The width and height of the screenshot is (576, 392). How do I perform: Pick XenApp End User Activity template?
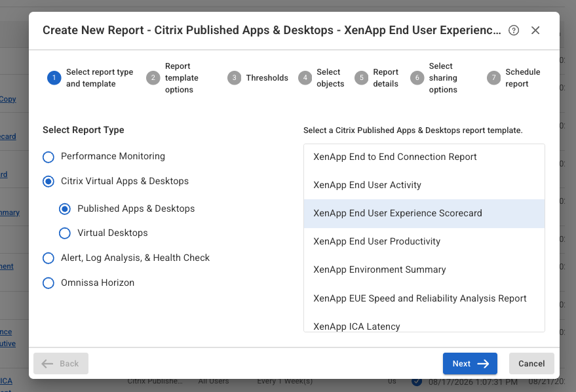pyautogui.click(x=424, y=185)
